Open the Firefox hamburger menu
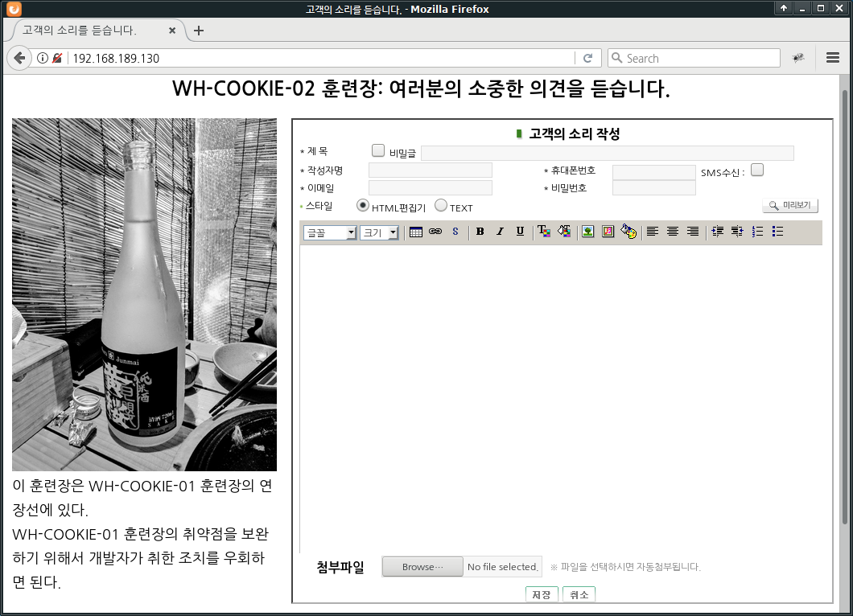Screen dimensions: 853x616 832,58
